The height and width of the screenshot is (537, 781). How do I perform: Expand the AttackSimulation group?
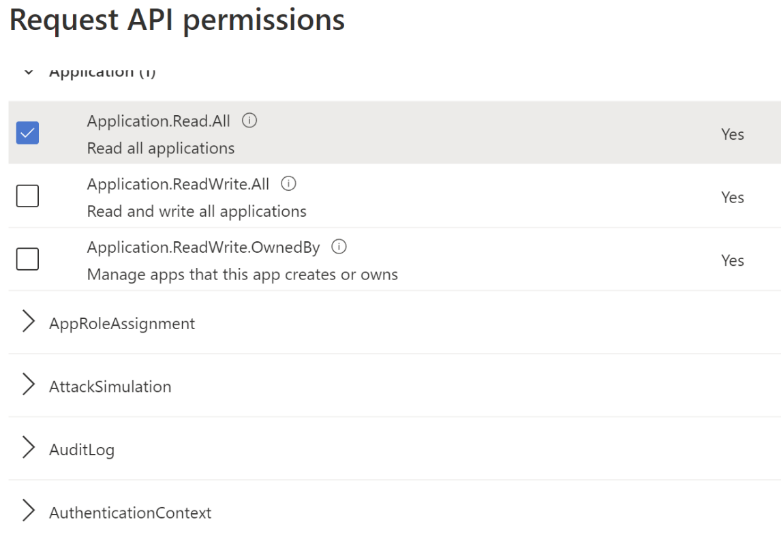(28, 385)
